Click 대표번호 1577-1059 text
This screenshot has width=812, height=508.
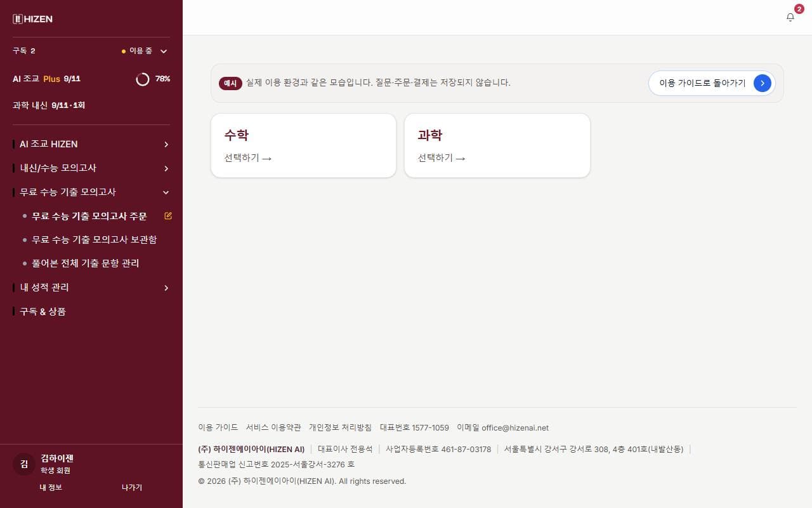click(414, 428)
